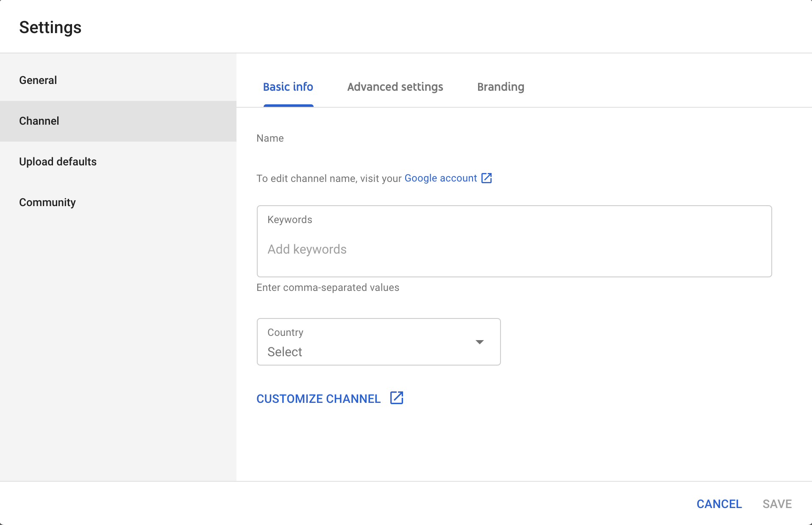Click the Settings dialog heading
This screenshot has width=812, height=525.
(50, 28)
